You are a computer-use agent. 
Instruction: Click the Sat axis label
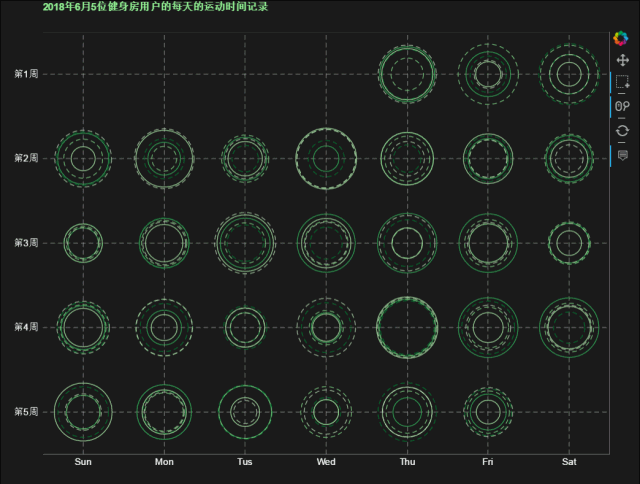tap(569, 462)
